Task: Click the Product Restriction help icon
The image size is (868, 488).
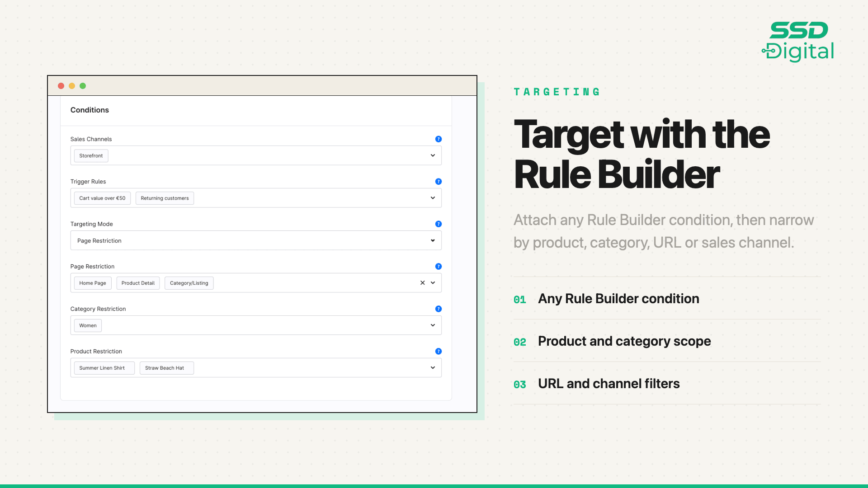Action: coord(438,352)
